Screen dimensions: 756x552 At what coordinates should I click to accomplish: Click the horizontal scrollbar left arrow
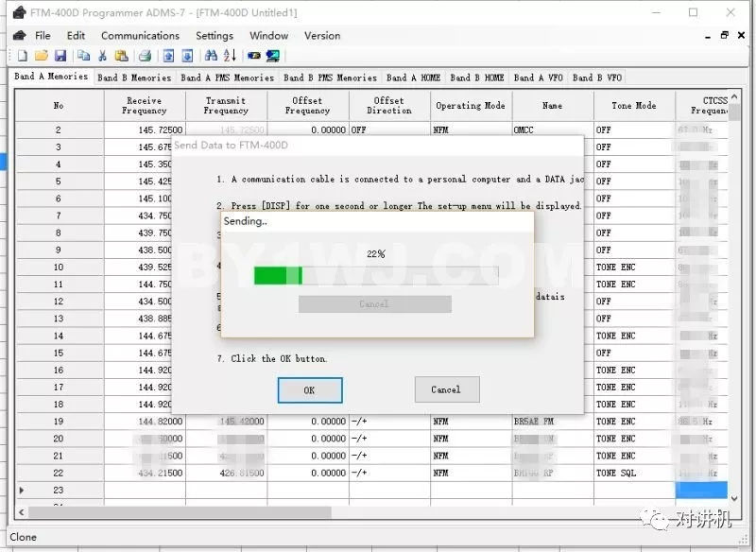[x=21, y=512]
